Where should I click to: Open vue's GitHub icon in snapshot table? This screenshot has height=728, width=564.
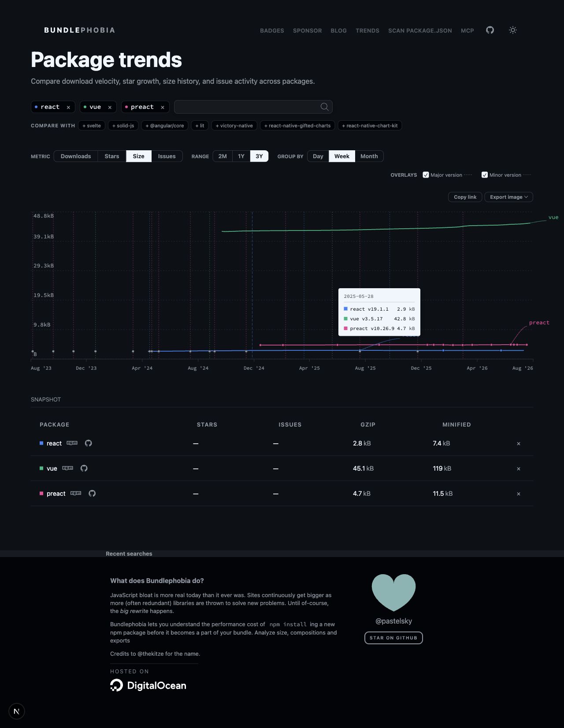pyautogui.click(x=84, y=468)
